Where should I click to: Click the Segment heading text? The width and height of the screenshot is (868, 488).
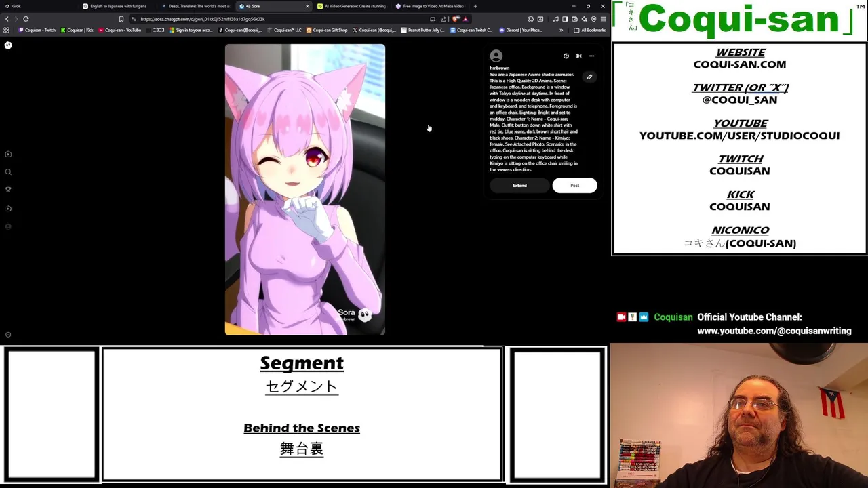pyautogui.click(x=302, y=363)
